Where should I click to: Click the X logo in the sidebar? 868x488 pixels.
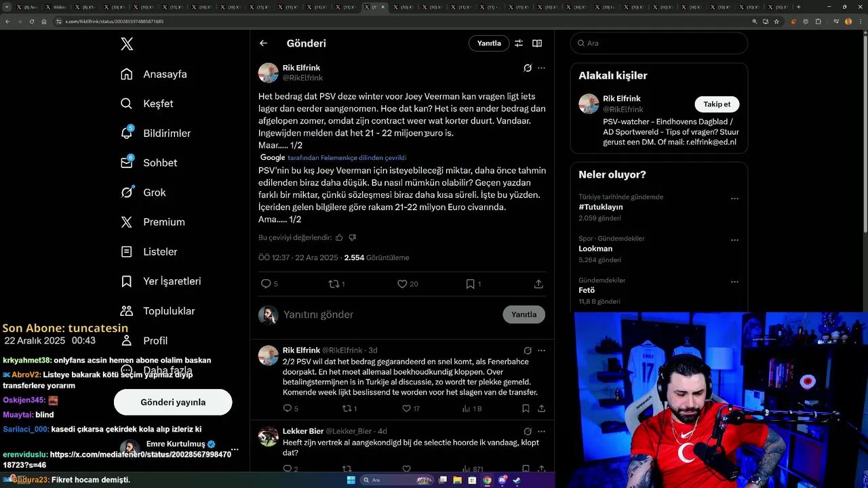(127, 44)
